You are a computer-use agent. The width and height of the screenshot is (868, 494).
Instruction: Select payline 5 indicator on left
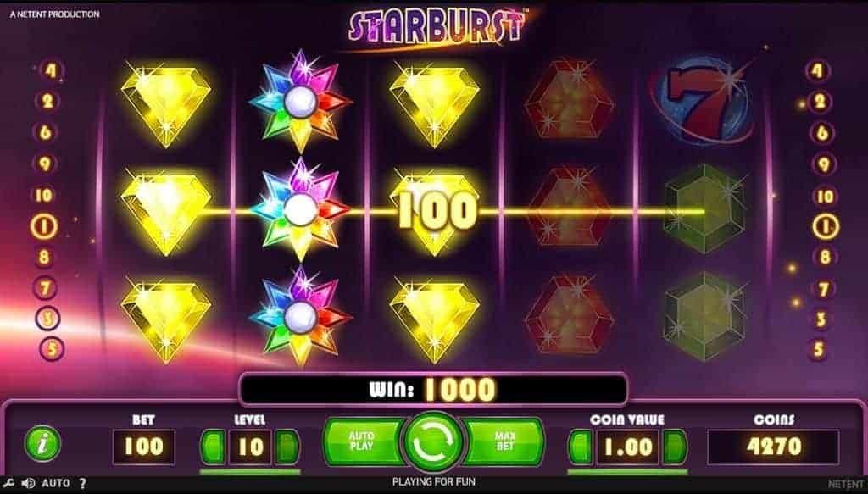[53, 349]
